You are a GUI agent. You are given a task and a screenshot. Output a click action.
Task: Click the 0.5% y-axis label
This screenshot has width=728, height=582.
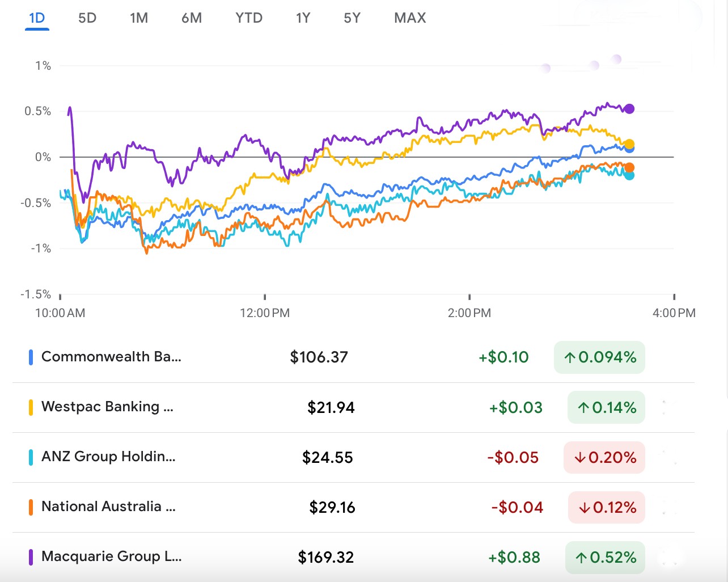point(37,111)
